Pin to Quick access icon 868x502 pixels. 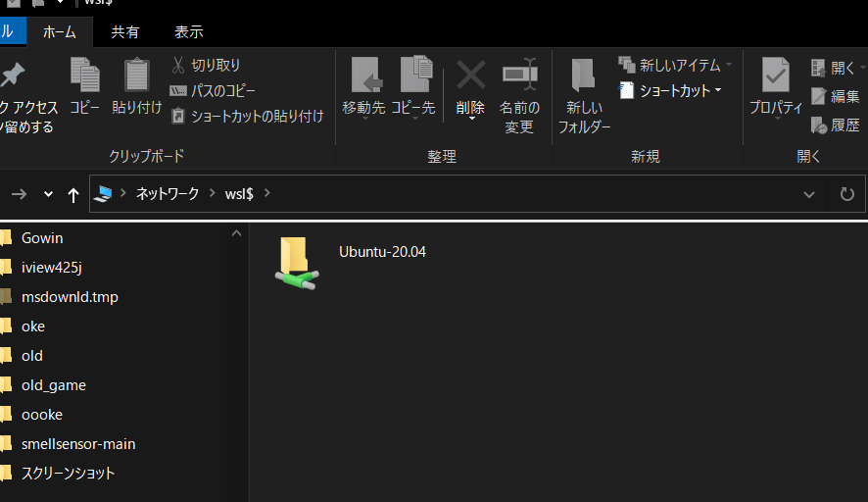(12, 75)
